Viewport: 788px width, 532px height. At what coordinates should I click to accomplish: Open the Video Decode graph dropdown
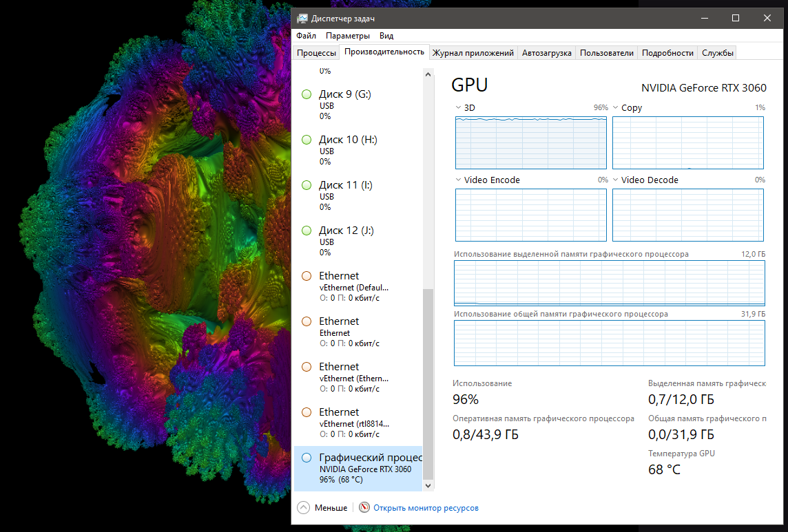(x=616, y=180)
